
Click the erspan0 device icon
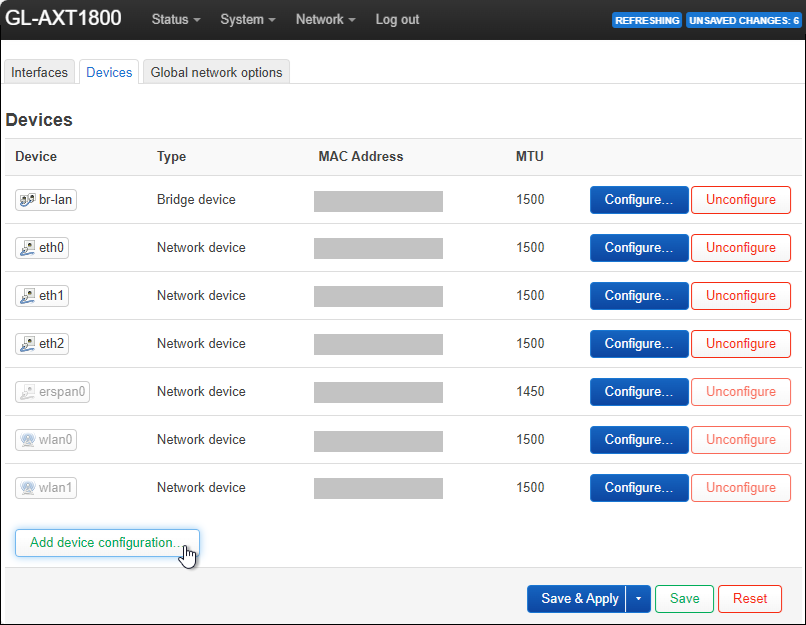(27, 392)
